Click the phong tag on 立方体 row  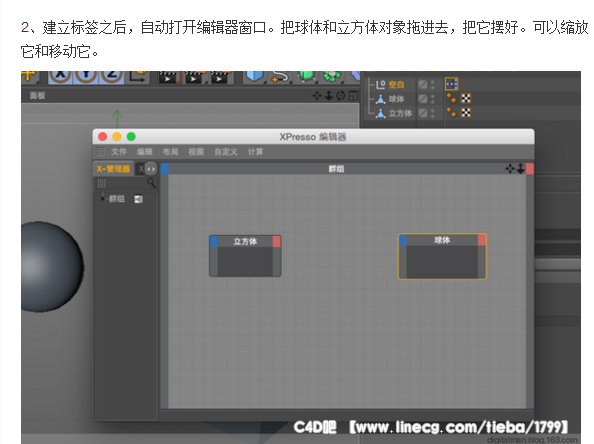pyautogui.click(x=451, y=113)
